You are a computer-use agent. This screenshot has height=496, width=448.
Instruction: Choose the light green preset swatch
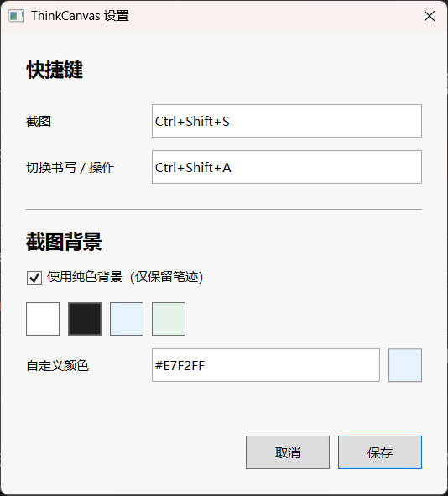pos(169,319)
